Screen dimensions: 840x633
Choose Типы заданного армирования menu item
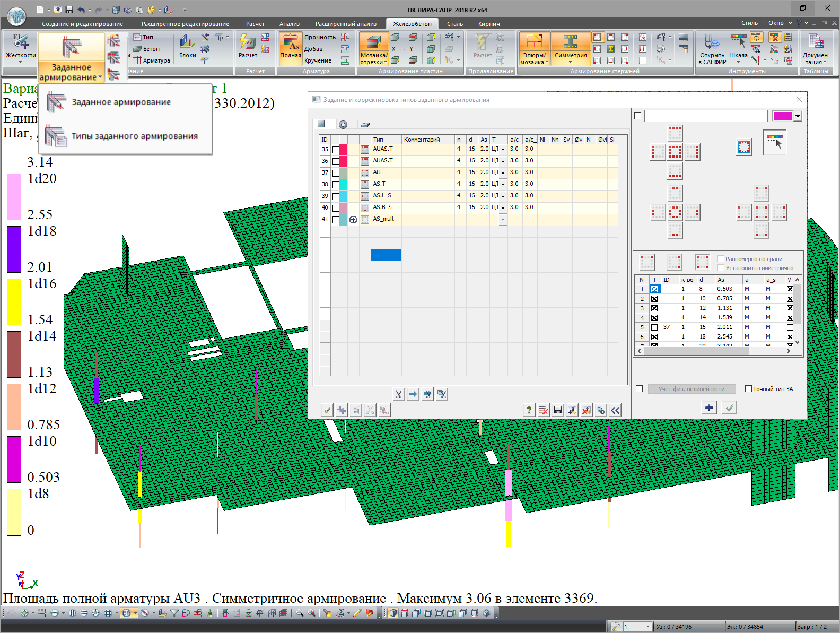(134, 136)
